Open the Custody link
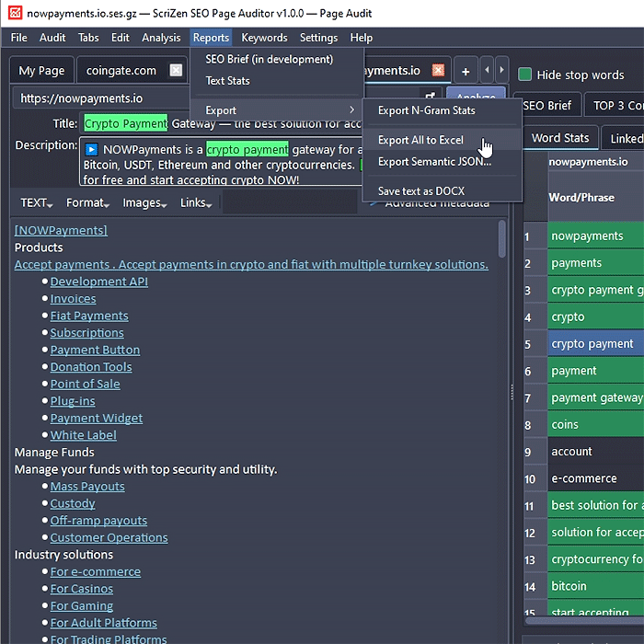This screenshot has width=644, height=644. point(73,503)
